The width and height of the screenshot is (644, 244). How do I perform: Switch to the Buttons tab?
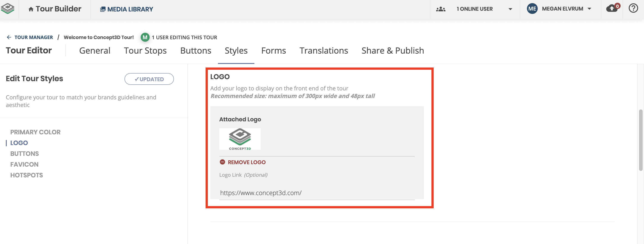(x=196, y=51)
